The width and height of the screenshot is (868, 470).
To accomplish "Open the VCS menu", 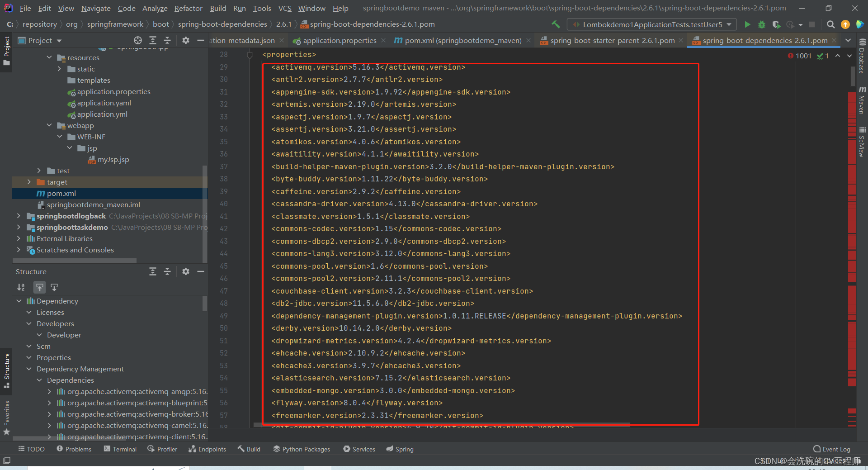I will click(285, 8).
